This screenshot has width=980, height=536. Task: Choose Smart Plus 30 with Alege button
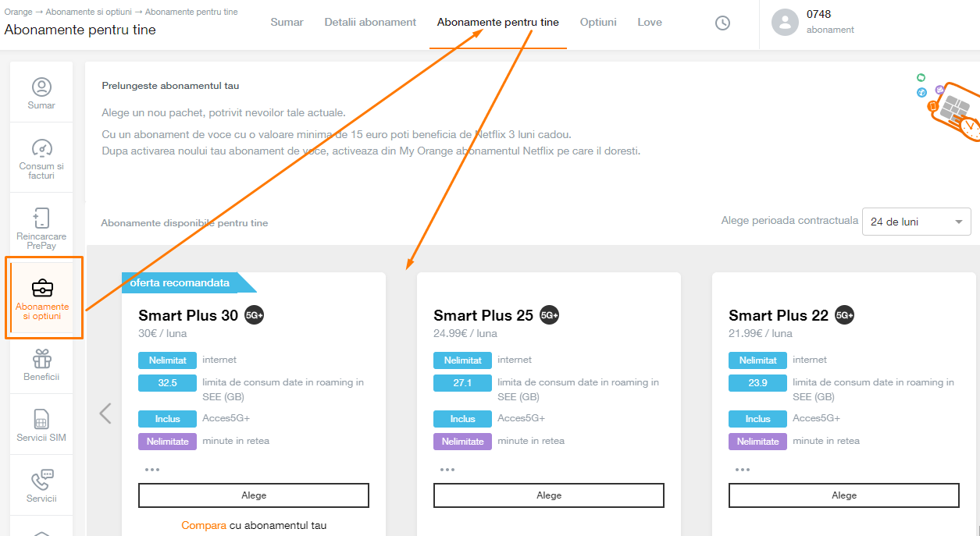(x=254, y=495)
